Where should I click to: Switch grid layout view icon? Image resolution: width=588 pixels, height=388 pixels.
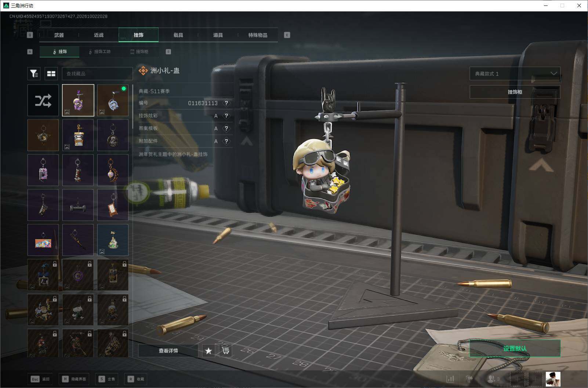point(51,74)
